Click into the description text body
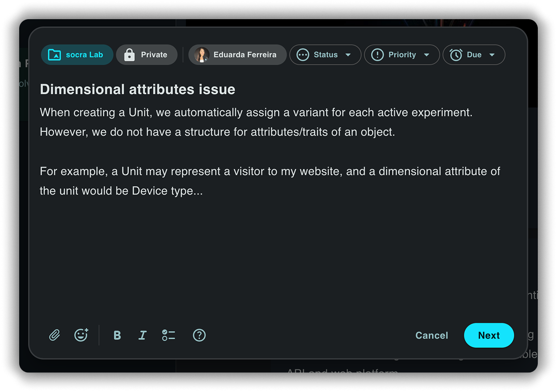 point(269,151)
